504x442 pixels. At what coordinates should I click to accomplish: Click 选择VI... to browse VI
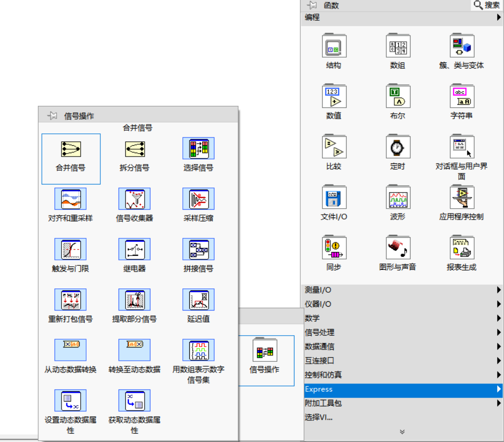point(319,417)
